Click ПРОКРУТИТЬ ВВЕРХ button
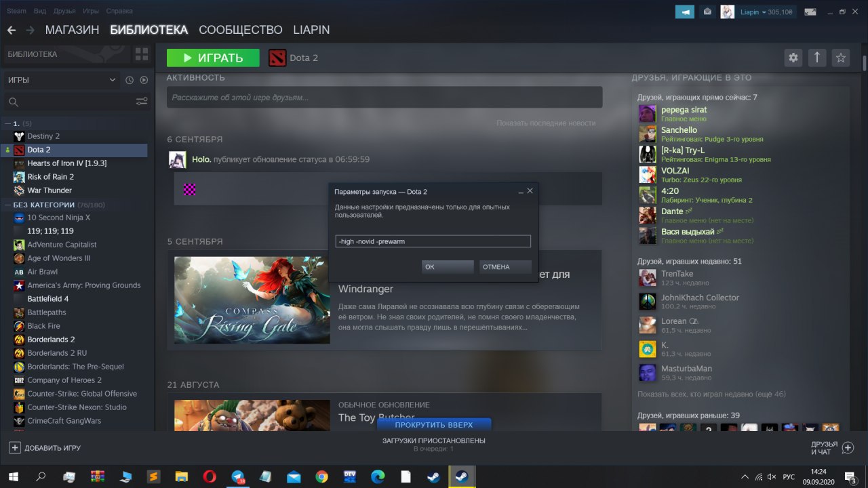 (434, 425)
